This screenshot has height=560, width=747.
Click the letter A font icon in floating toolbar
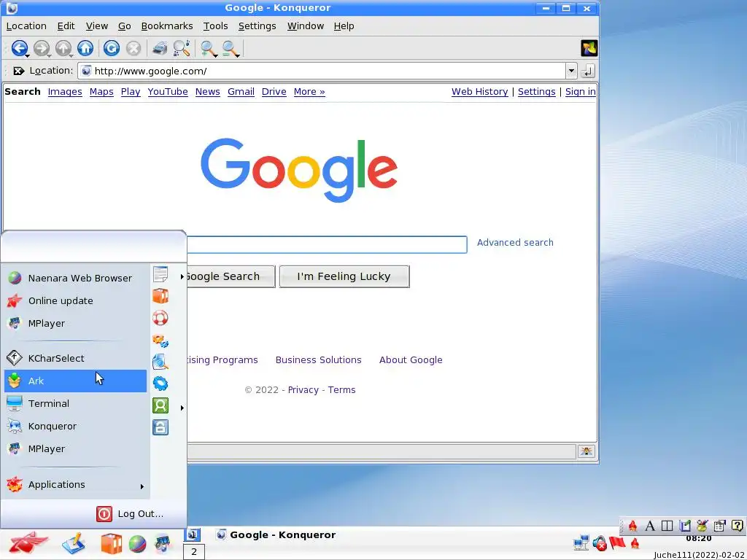point(650,526)
